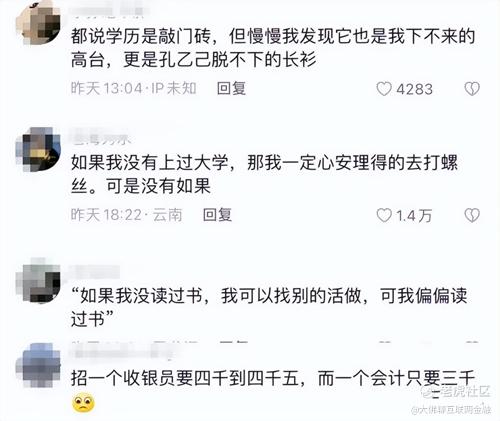
Task: Reply to the 昨天 18:22 云南 comment
Action: click(x=217, y=215)
